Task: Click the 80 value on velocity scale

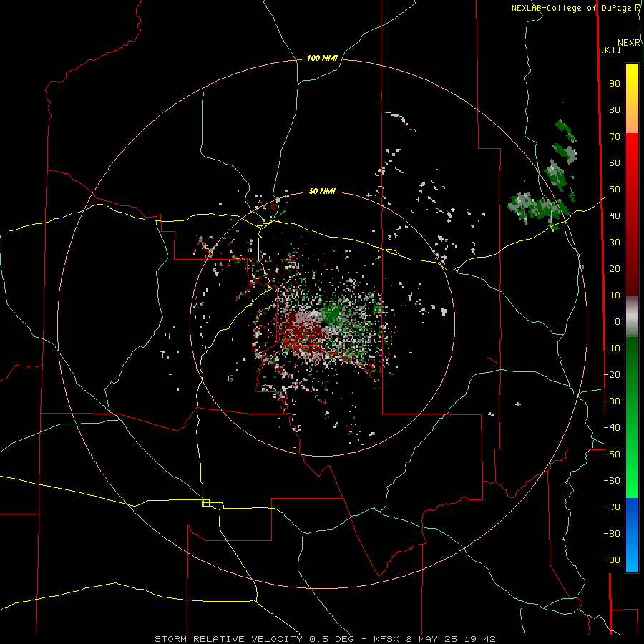Action: coord(615,110)
